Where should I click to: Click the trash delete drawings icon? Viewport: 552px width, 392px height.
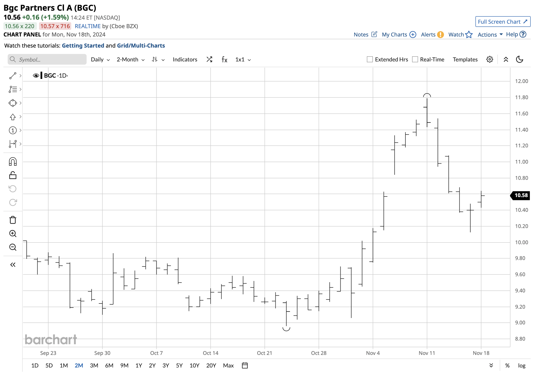(x=13, y=220)
